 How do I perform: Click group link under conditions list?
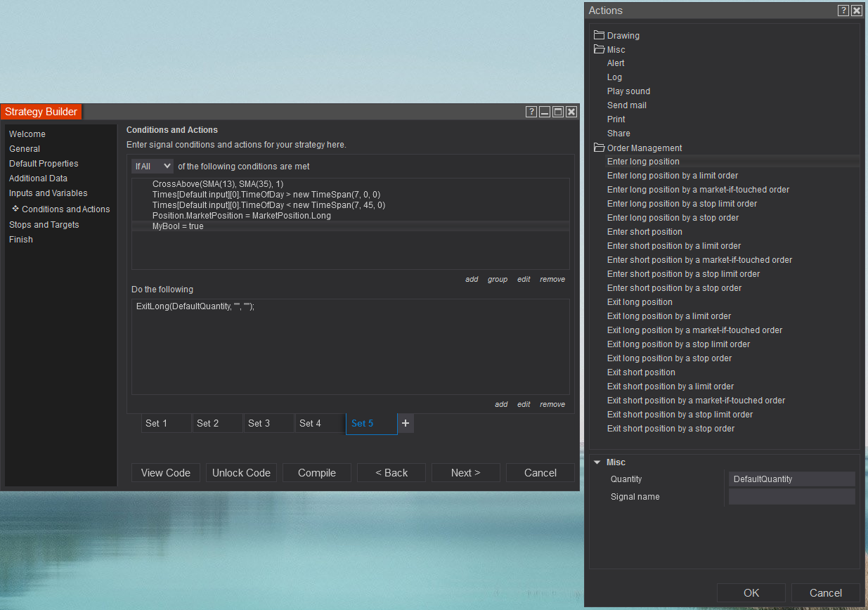[498, 279]
